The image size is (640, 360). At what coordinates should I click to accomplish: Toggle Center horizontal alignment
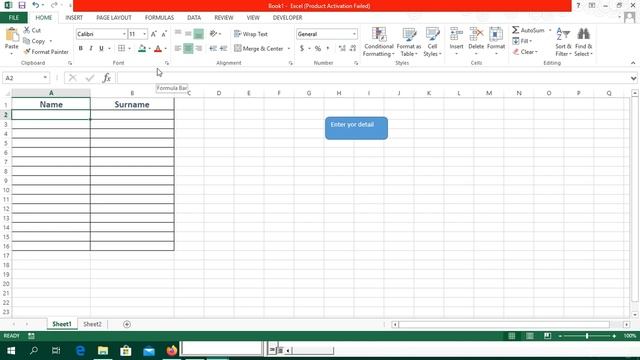(x=188, y=48)
